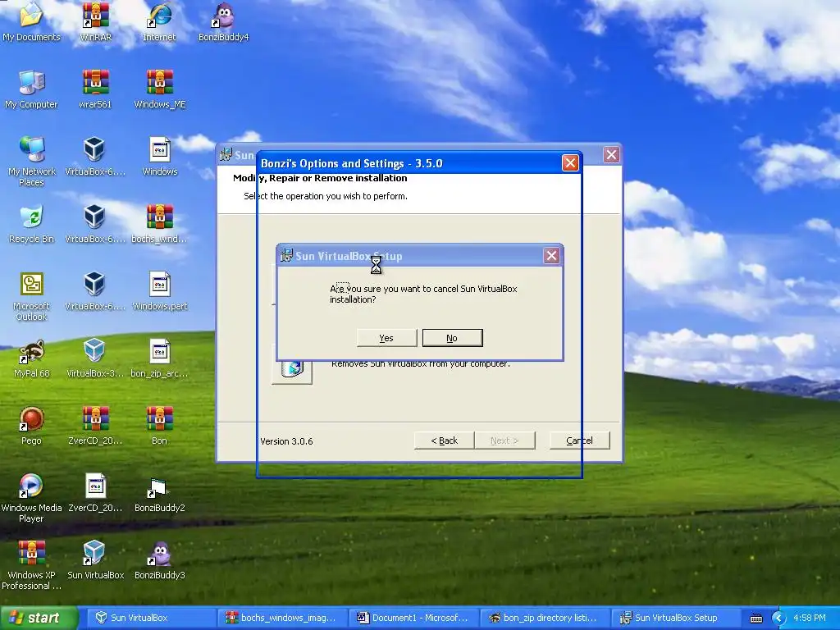Open the My Documents desktop icon
Viewport: 840px width, 630px height.
click(x=31, y=22)
